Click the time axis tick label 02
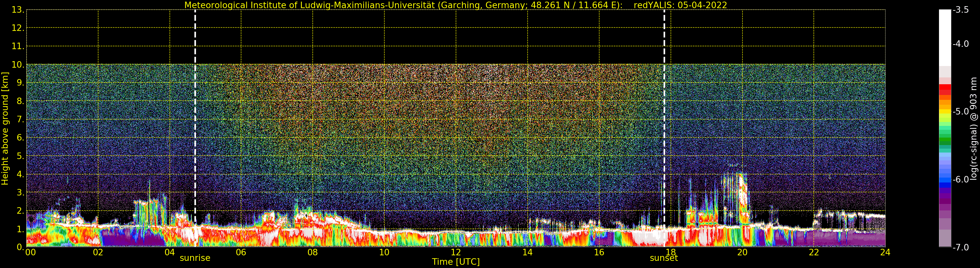Image resolution: width=980 pixels, height=268 pixels. coord(98,252)
